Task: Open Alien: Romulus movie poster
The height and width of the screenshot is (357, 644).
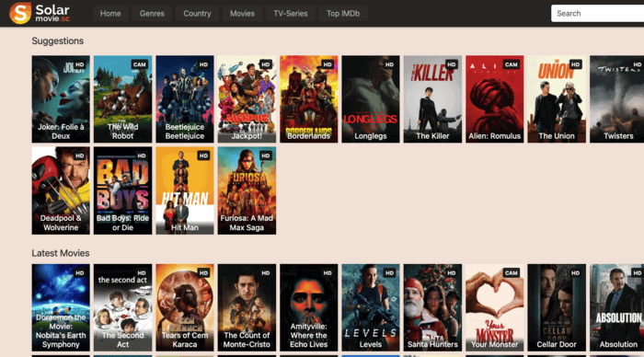Action: tap(495, 99)
